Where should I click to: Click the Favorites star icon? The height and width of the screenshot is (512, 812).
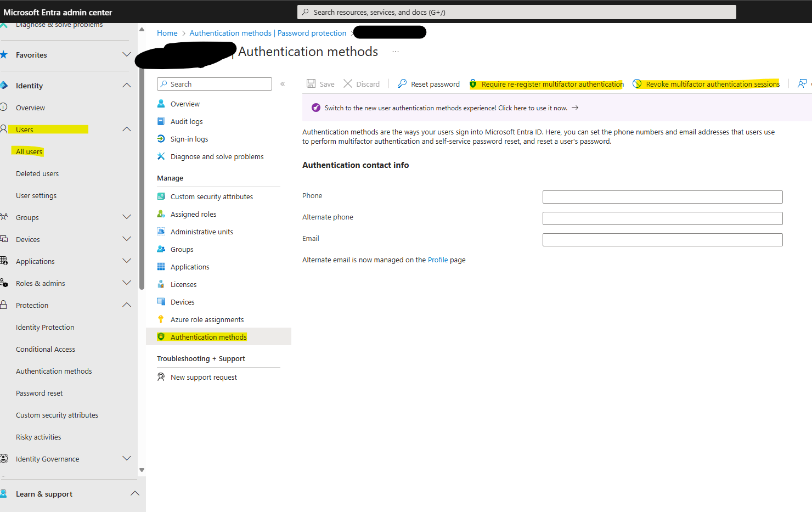[4, 55]
